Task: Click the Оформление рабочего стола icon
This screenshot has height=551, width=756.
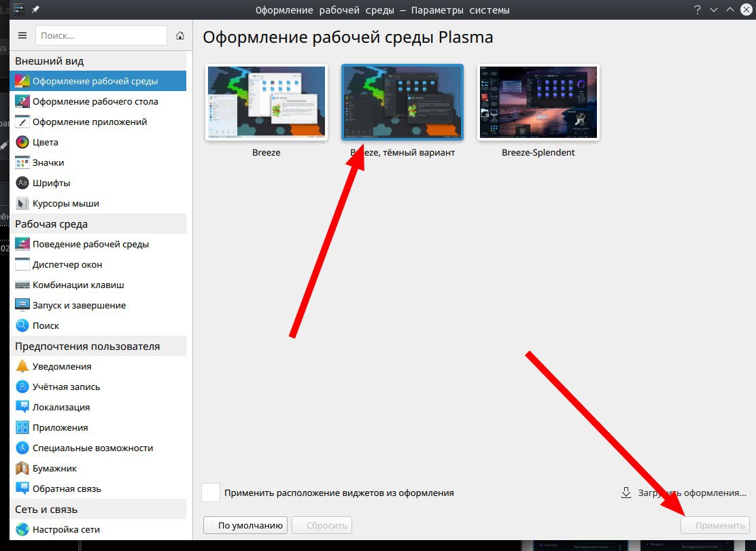Action: click(22, 101)
